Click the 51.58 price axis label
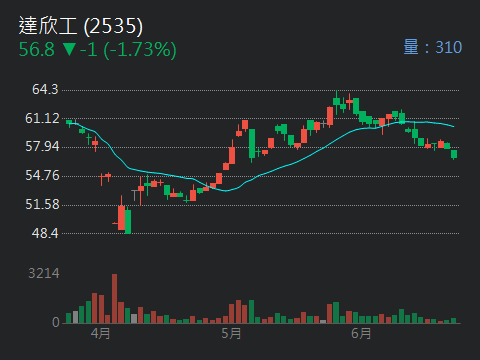This screenshot has height=360, width=480. click(42, 204)
